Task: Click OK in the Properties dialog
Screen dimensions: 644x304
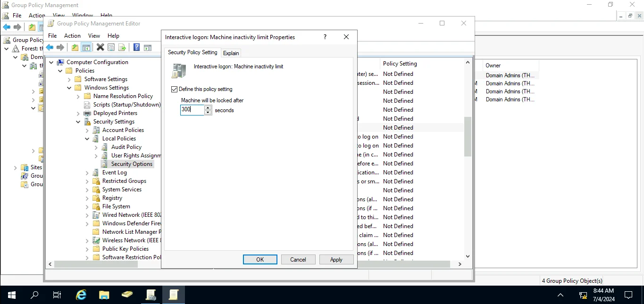Action: [x=260, y=260]
